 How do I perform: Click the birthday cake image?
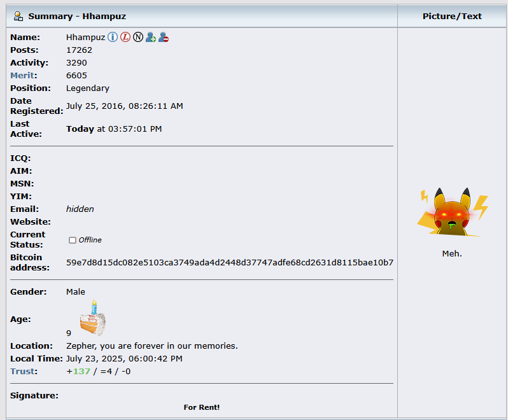(93, 318)
